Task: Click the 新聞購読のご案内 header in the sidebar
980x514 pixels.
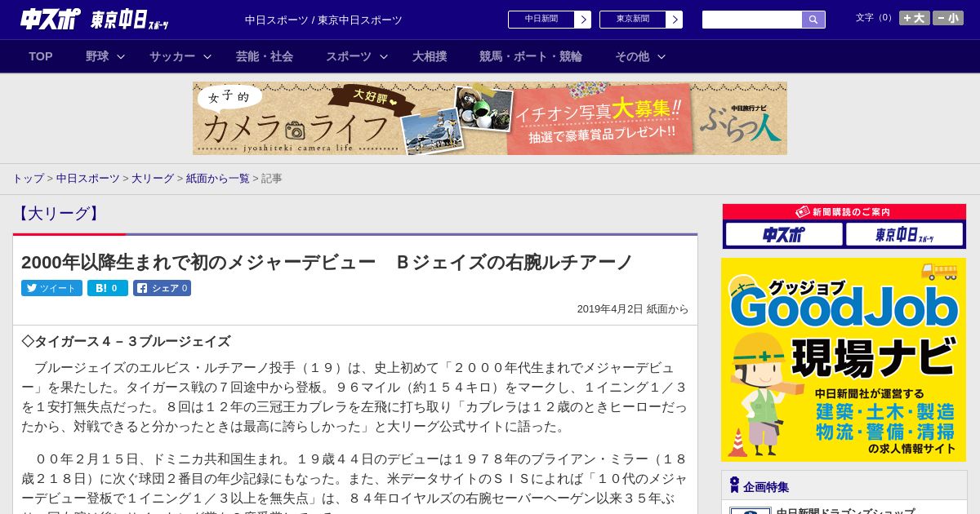Action: coord(844,212)
